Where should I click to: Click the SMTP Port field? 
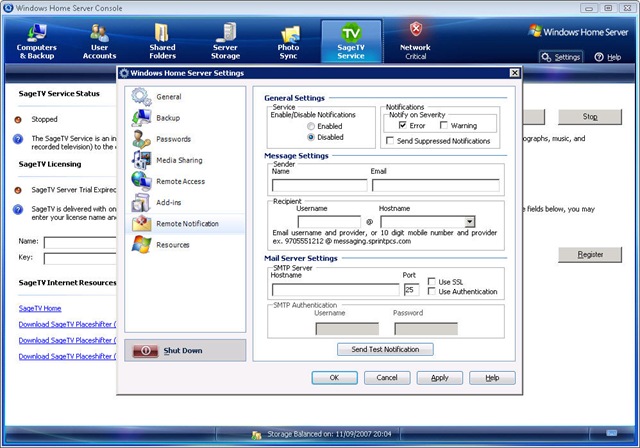(411, 290)
